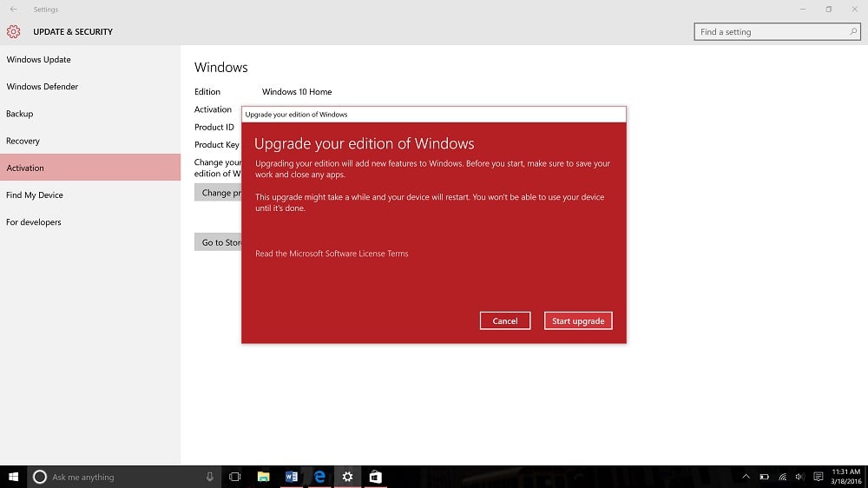Read the Microsoft Software License Terms
Image resolution: width=868 pixels, height=488 pixels.
coord(332,254)
